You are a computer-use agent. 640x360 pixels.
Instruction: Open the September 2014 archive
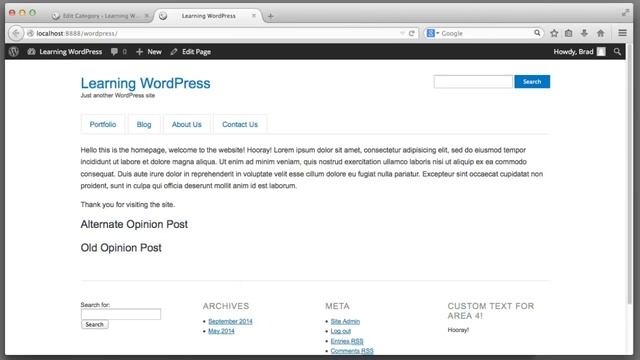[x=230, y=322]
